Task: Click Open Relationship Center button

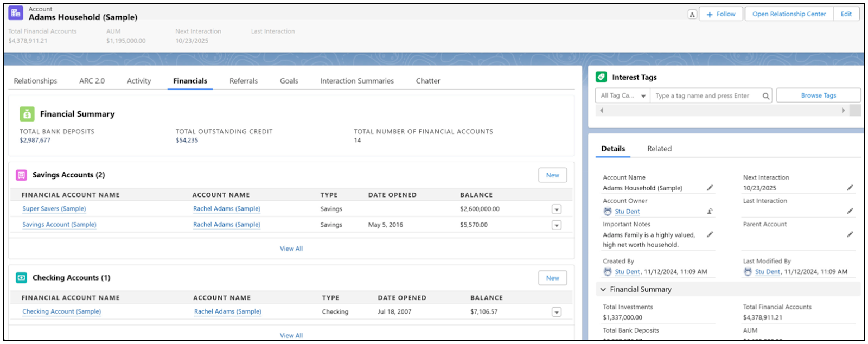Action: click(x=789, y=14)
